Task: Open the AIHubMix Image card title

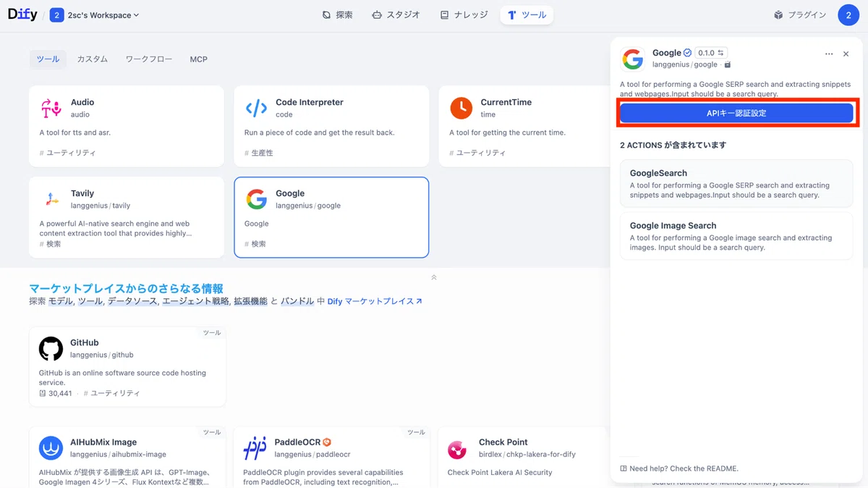Action: (103, 442)
